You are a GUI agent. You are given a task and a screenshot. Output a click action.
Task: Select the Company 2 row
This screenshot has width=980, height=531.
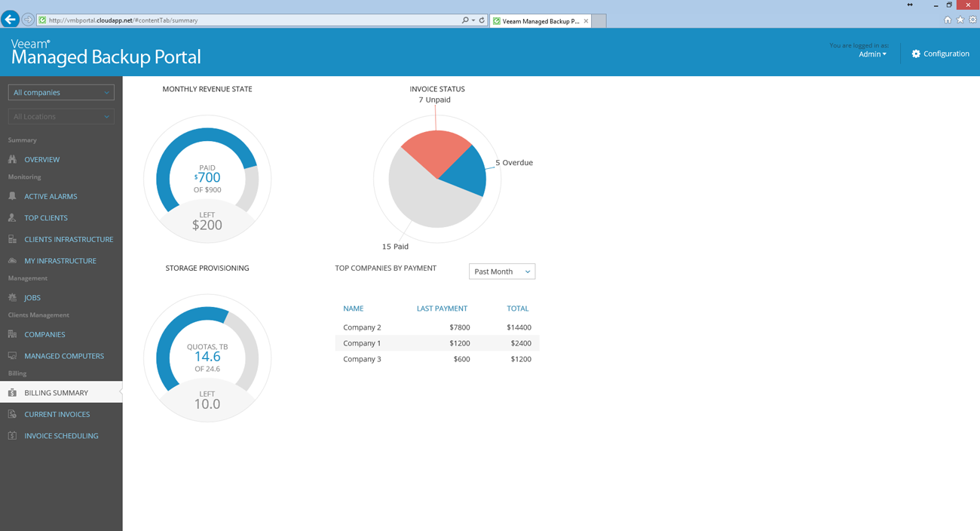click(437, 327)
